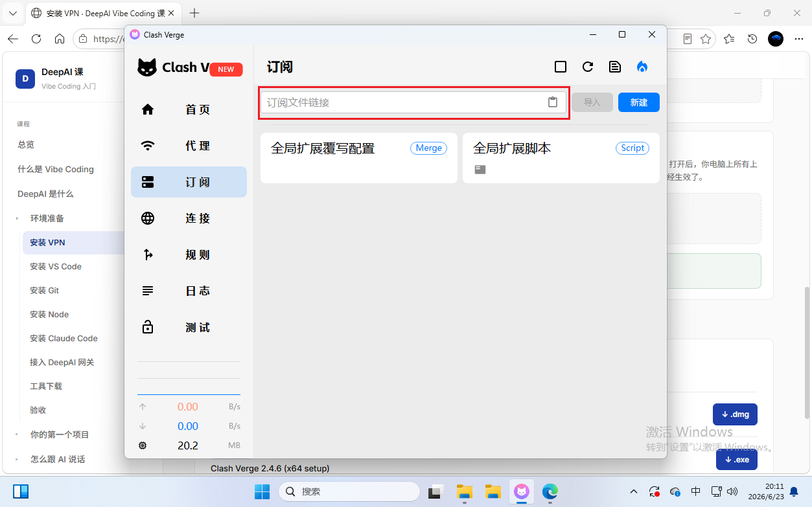Image resolution: width=812 pixels, height=507 pixels.
Task: Paste from clipboard into subscription link field
Action: pyautogui.click(x=553, y=102)
